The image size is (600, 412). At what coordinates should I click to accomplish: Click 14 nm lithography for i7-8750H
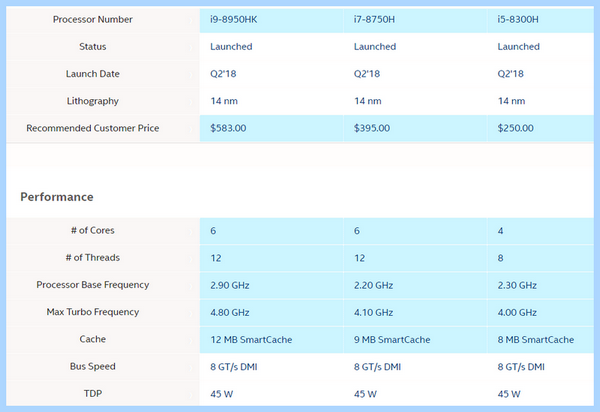pyautogui.click(x=368, y=101)
